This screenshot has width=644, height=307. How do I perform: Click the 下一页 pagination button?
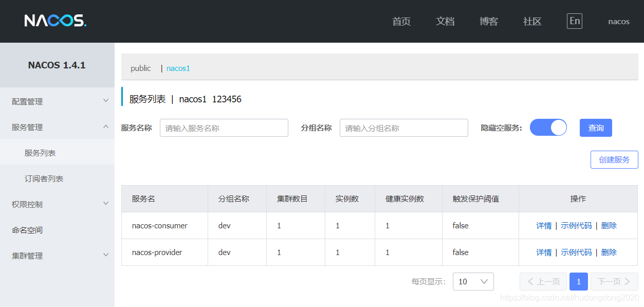(614, 281)
